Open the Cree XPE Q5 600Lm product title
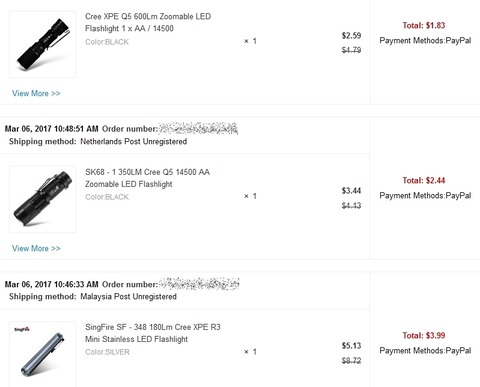 pyautogui.click(x=148, y=22)
